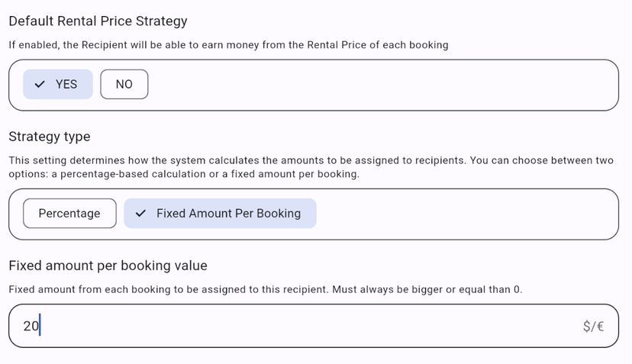
Task: Click the note 'Must always be bigger or equal than 0'
Action: (427, 290)
